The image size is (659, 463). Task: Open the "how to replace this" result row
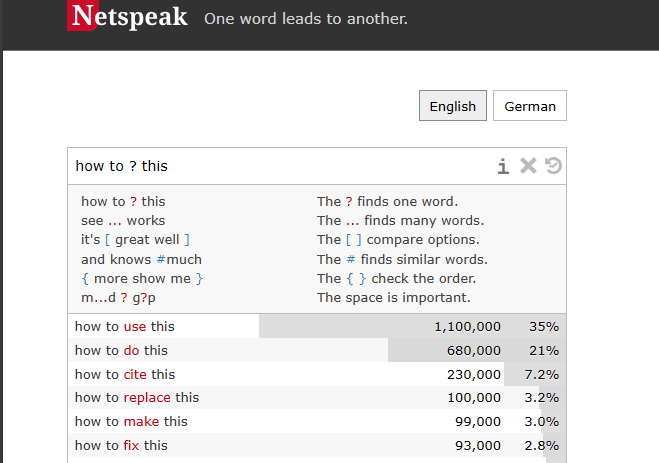pos(137,398)
